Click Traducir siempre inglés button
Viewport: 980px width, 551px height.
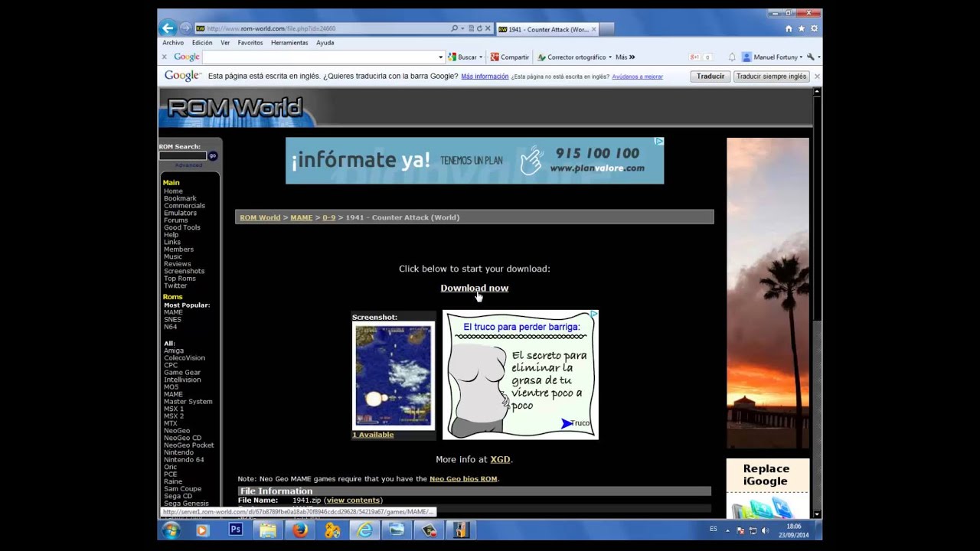[771, 77]
